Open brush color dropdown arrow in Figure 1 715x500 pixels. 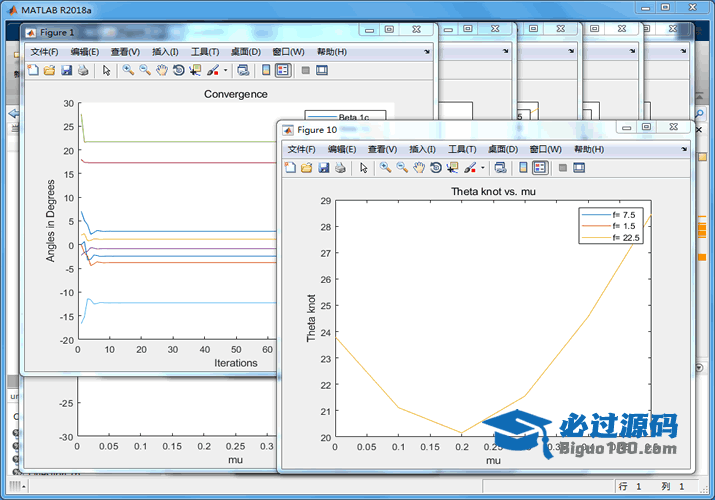(225, 71)
